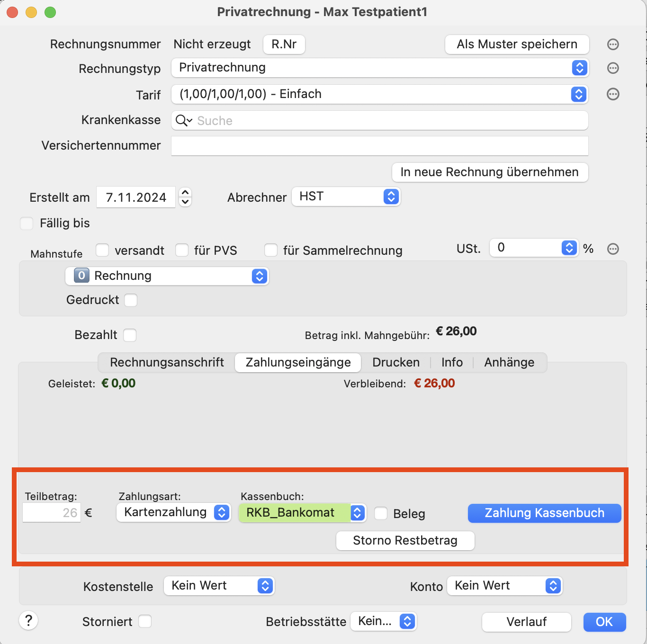Check the für Sammelrechnung checkbox

tap(271, 250)
